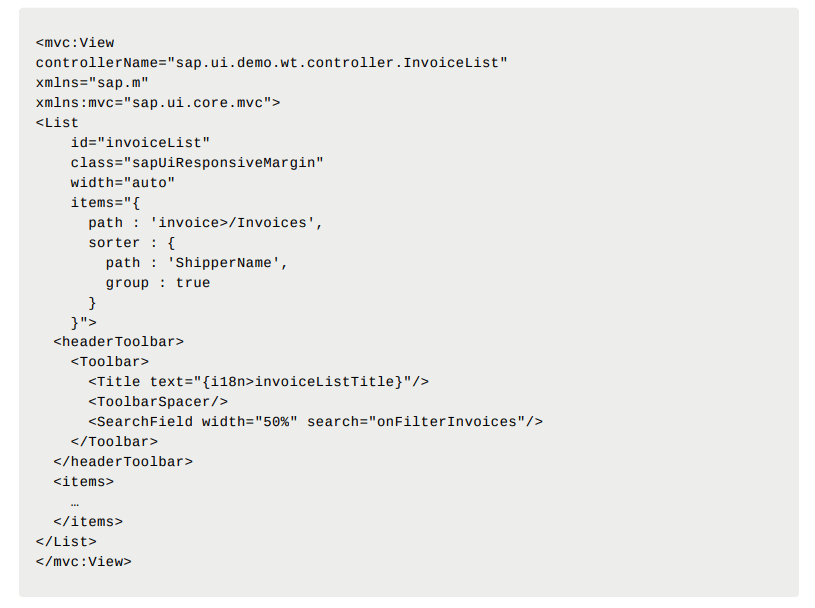Click the closing Toolbar tag
This screenshot has width=815, height=608.
pyautogui.click(x=114, y=442)
